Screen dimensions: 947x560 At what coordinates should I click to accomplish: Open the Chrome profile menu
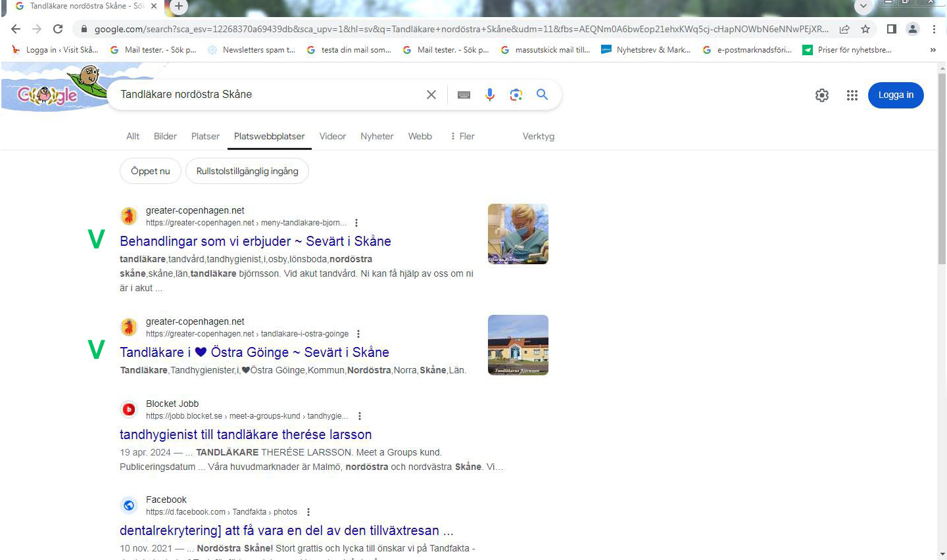pyautogui.click(x=913, y=29)
